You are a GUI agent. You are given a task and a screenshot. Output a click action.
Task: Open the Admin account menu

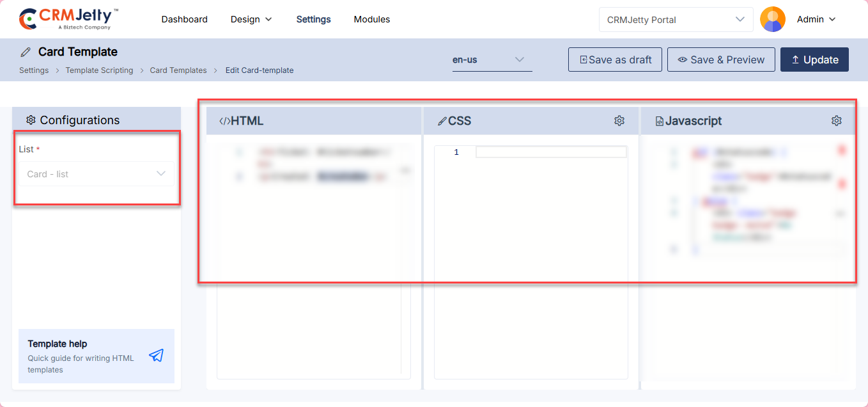pyautogui.click(x=816, y=19)
